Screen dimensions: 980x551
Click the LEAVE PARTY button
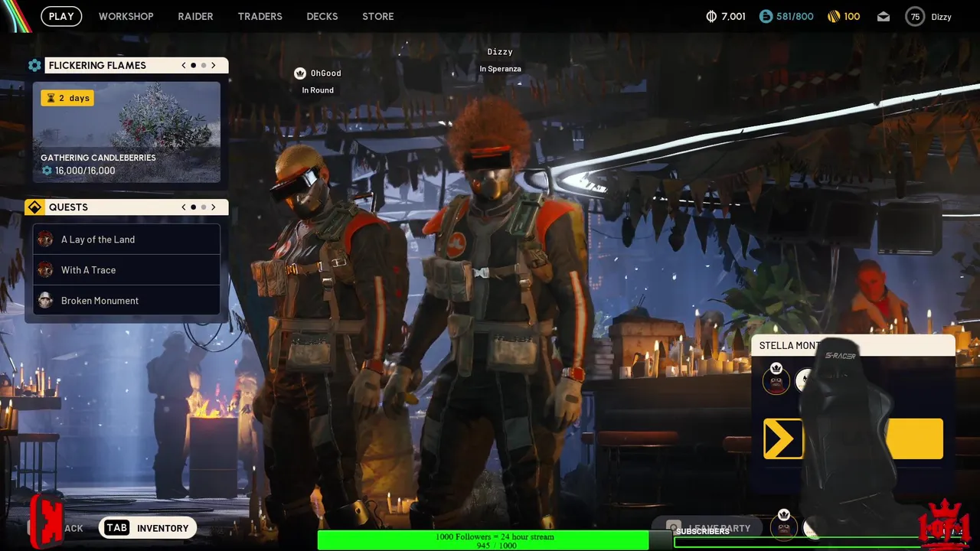point(708,528)
